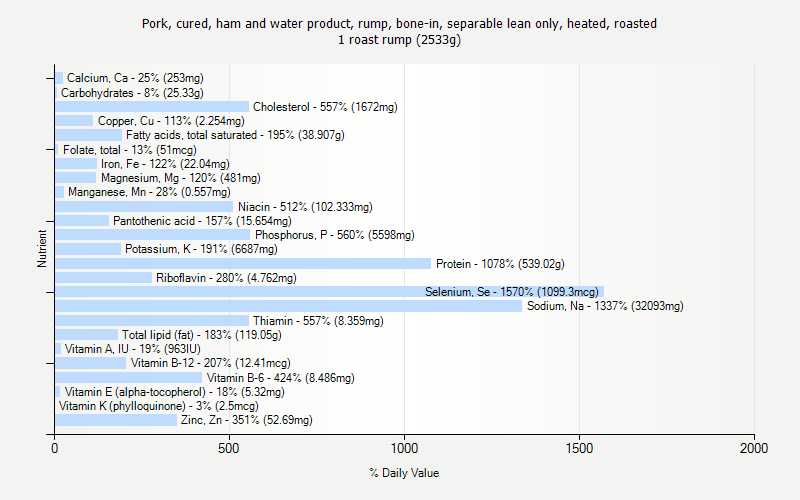Click the Sodium bar in the chart
The width and height of the screenshot is (800, 500).
[x=289, y=306]
